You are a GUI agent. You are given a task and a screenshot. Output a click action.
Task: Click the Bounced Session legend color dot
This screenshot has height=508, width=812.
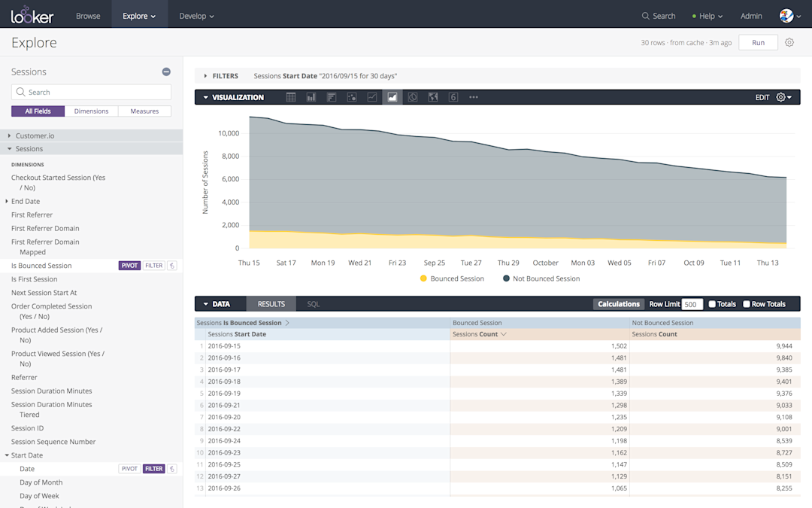423,278
